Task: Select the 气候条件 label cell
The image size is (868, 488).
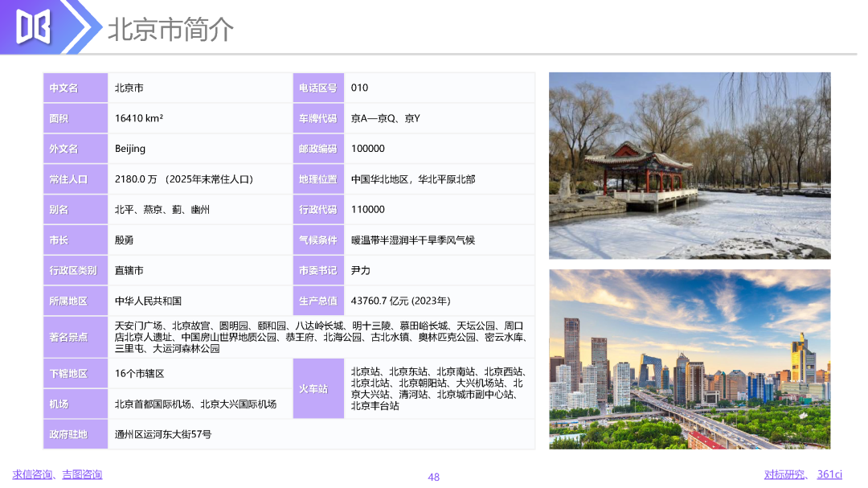Action: (318, 240)
